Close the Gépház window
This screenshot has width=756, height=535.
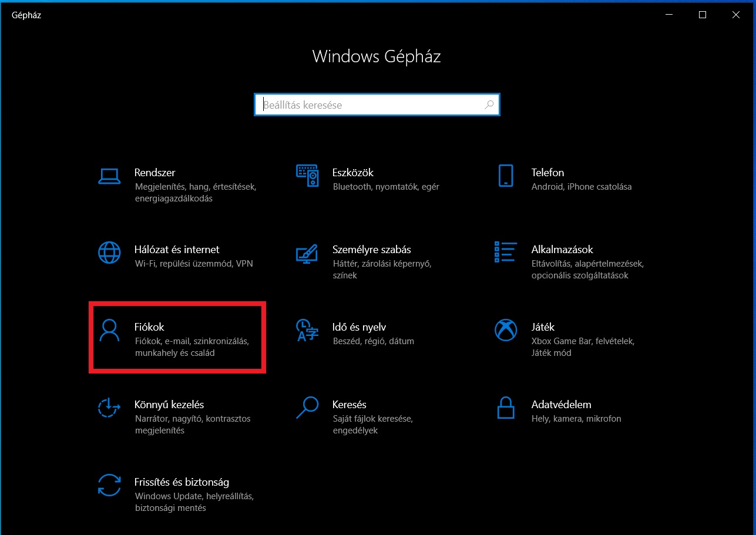tap(736, 15)
